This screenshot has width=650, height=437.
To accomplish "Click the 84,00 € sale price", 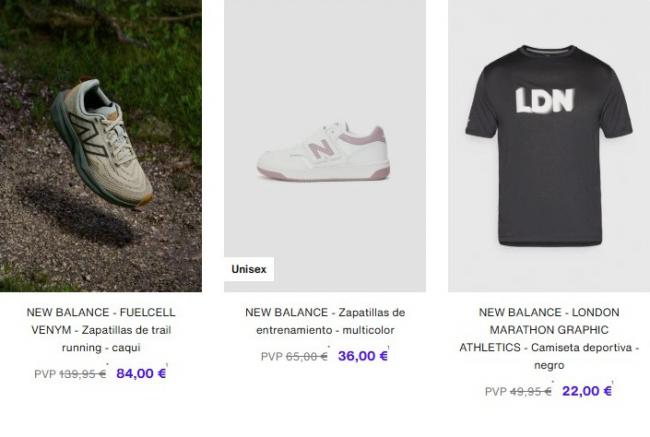I will tap(141, 373).
